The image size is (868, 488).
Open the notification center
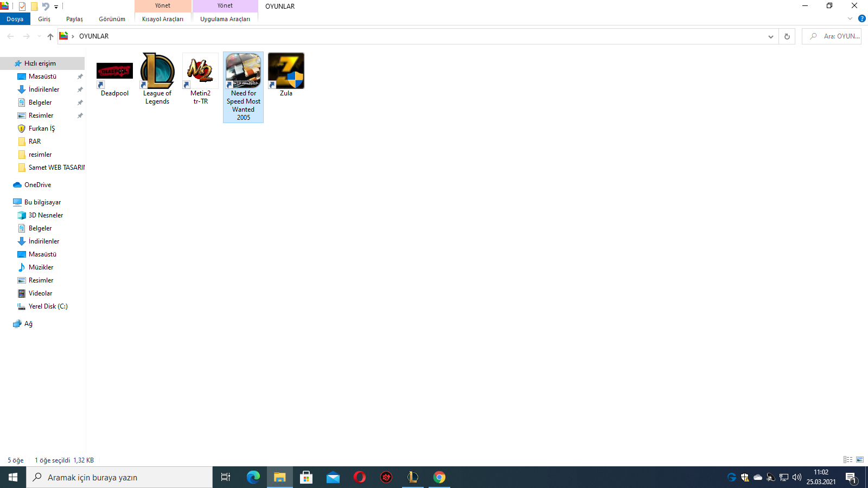[x=851, y=477]
